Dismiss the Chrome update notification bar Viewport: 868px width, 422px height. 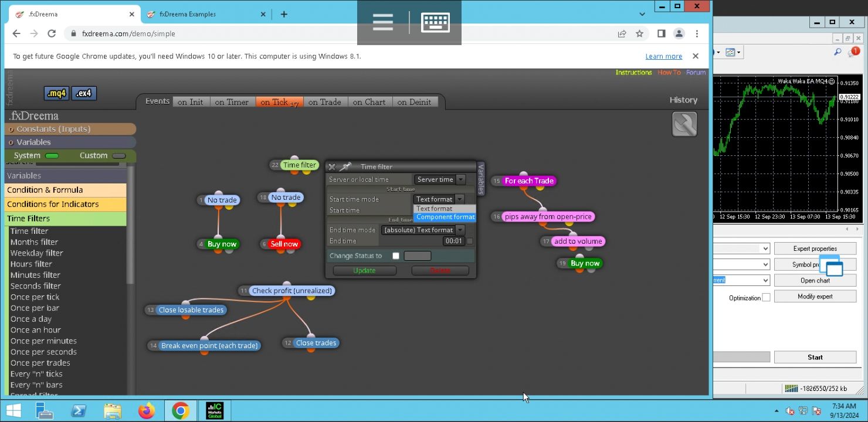[696, 56]
